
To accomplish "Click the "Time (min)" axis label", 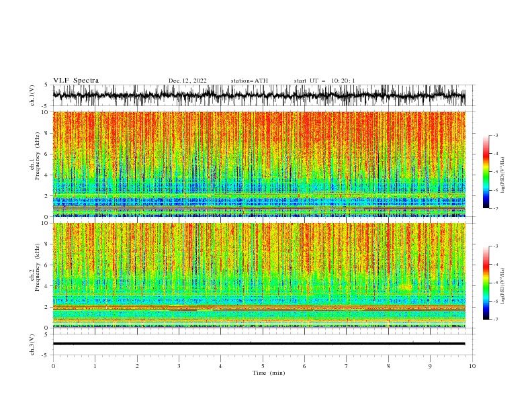I will click(269, 373).
